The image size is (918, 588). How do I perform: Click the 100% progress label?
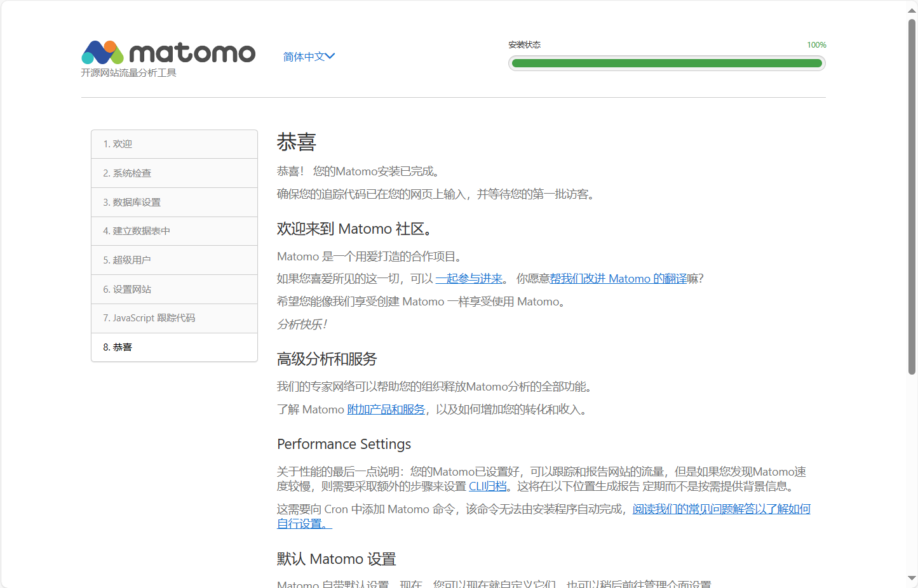(x=816, y=45)
